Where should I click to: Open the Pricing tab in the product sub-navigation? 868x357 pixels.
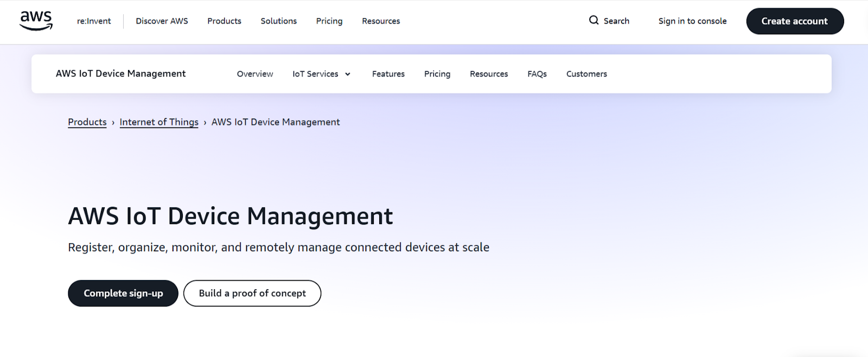coord(437,74)
